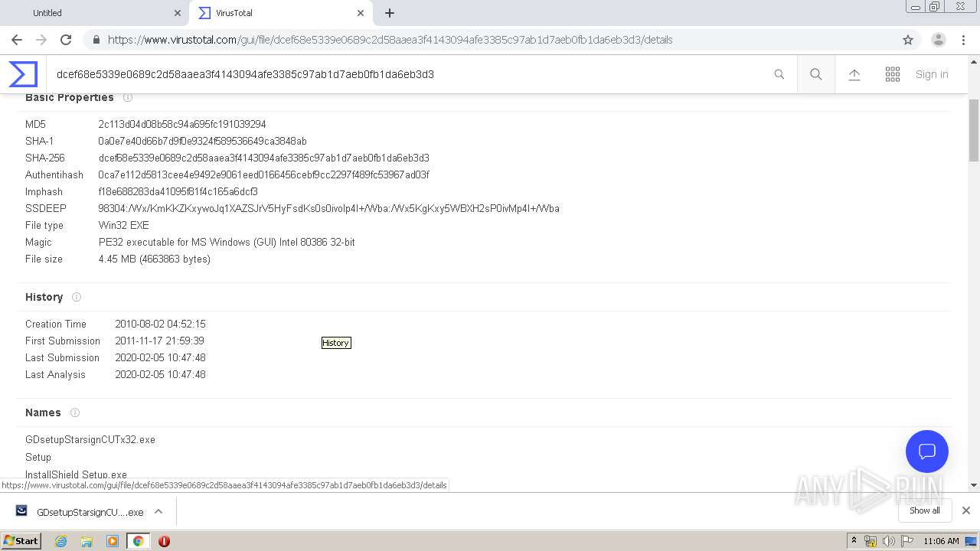Select the SSDEEP value text
This screenshot has width=980, height=551.
point(328,208)
